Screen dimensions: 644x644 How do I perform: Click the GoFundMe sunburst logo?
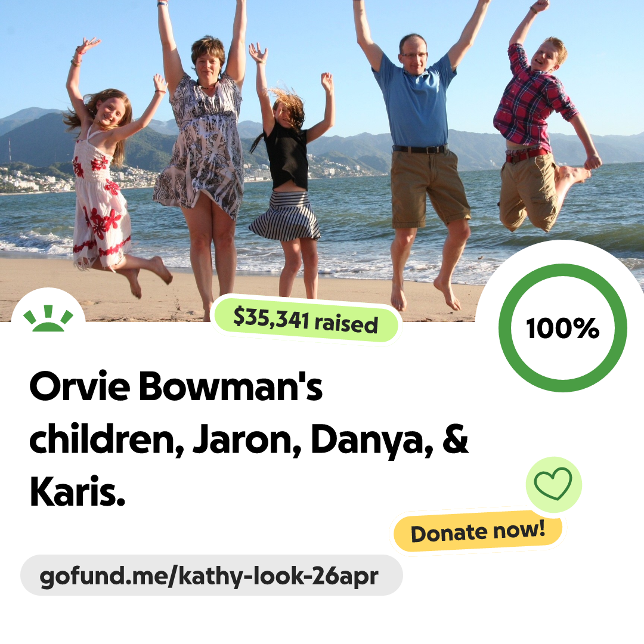(x=48, y=318)
